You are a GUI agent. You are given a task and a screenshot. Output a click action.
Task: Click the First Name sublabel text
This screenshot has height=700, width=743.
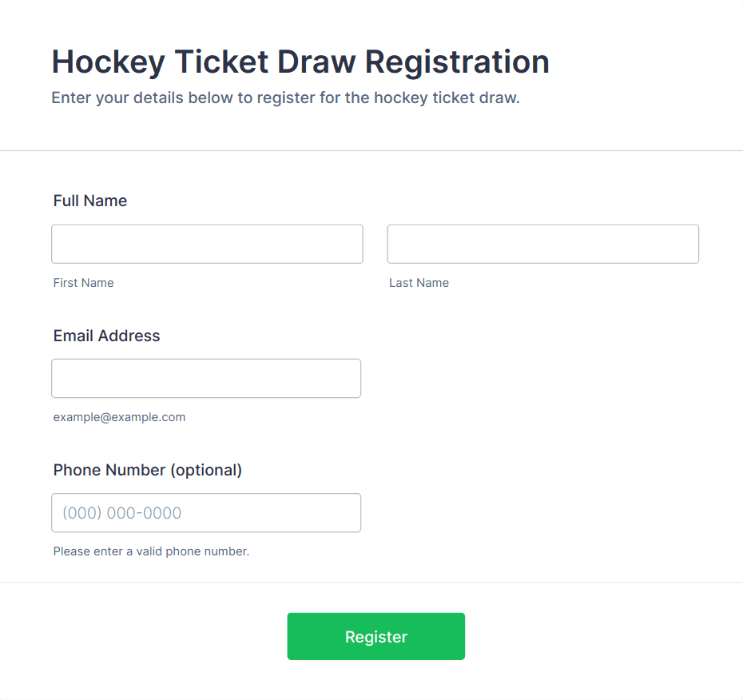tap(83, 283)
